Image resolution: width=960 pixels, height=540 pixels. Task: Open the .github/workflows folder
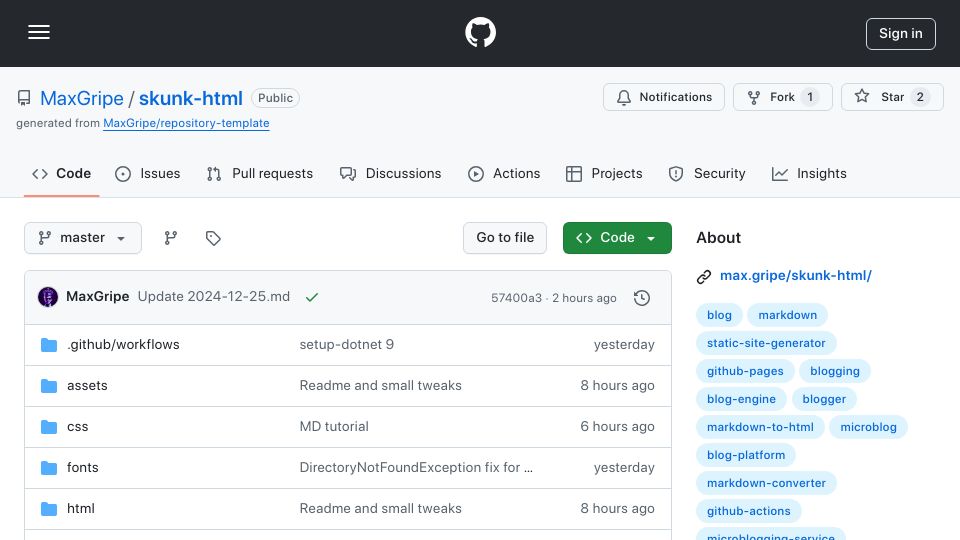[123, 345]
